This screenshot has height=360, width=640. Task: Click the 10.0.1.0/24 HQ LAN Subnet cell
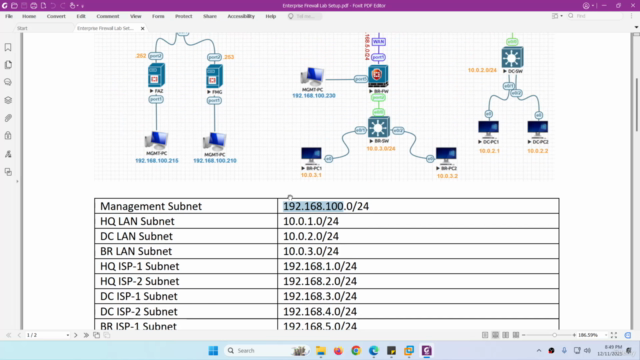tap(418, 221)
